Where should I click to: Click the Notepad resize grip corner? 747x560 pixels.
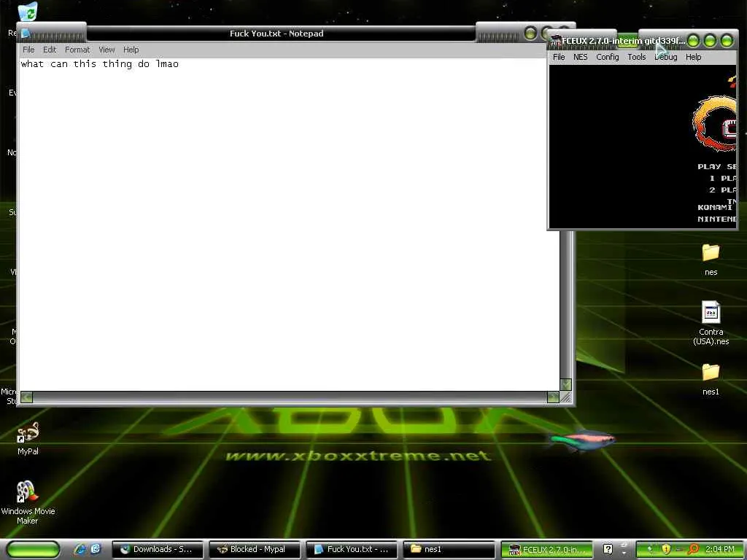tap(565, 397)
